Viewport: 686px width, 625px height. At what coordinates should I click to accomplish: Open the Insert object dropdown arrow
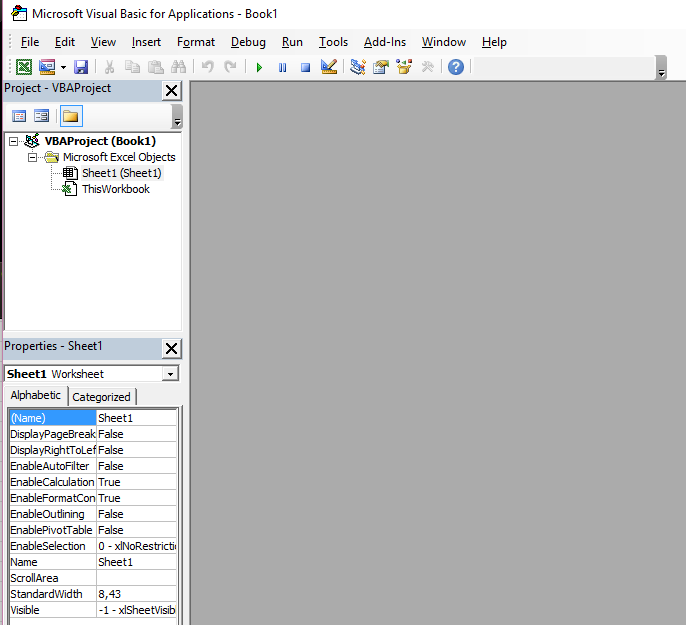[x=63, y=67]
